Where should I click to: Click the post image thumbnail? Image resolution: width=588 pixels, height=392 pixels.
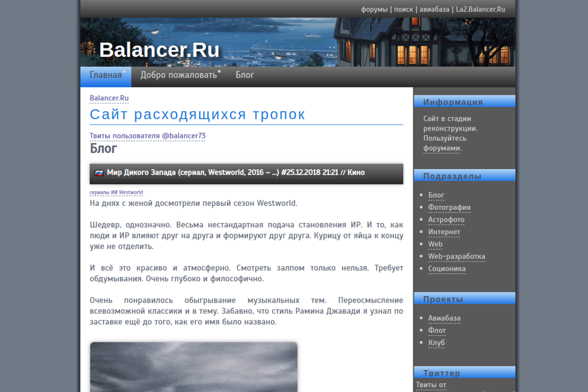(193, 367)
